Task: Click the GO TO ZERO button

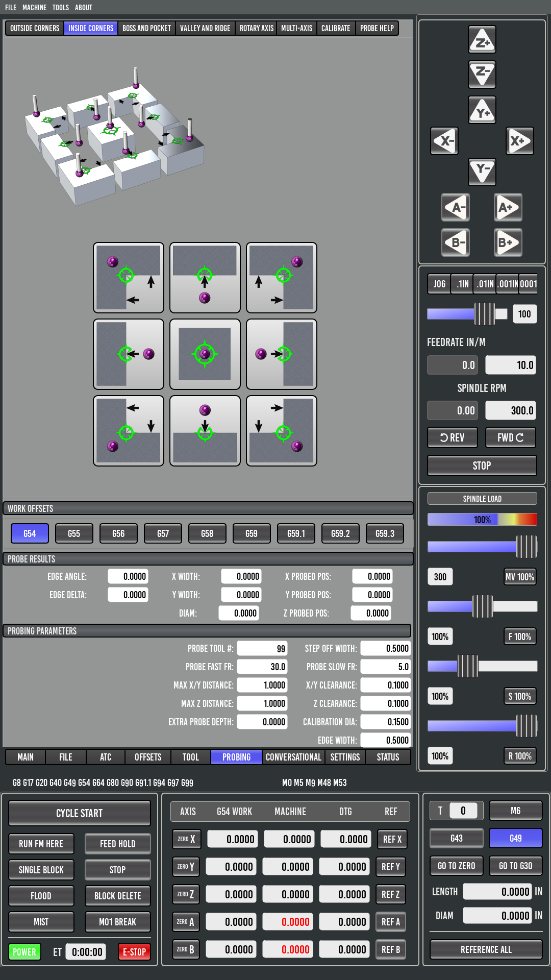Action: [457, 866]
